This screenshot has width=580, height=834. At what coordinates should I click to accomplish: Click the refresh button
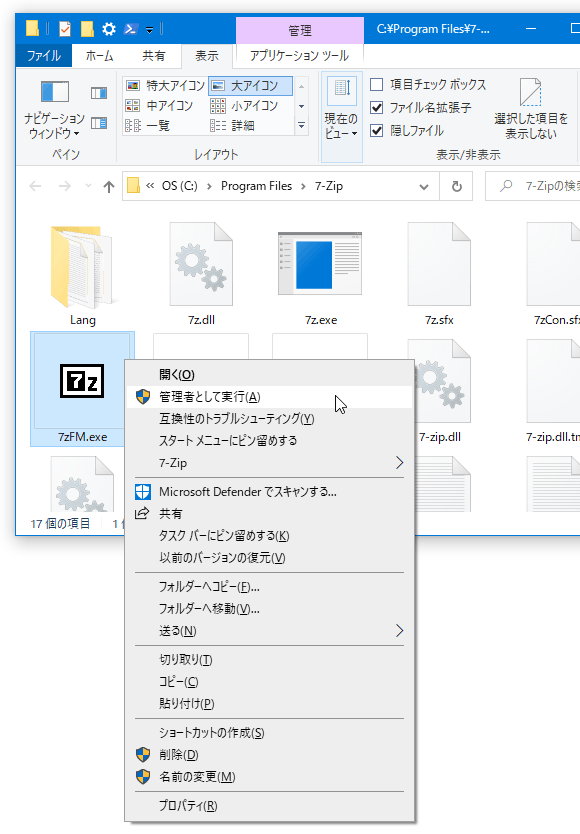point(457,187)
